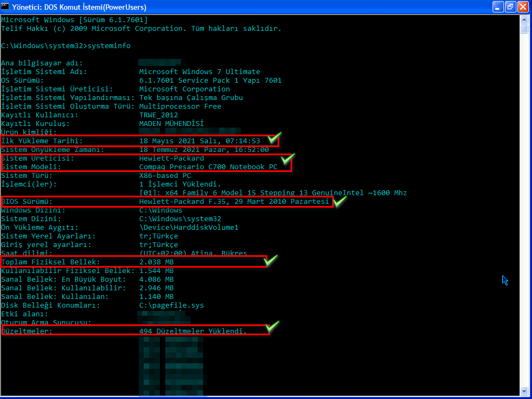
Task: Click 'Microsoft Windows [Sürüm 6.1.7601]' header line
Action: (75, 20)
